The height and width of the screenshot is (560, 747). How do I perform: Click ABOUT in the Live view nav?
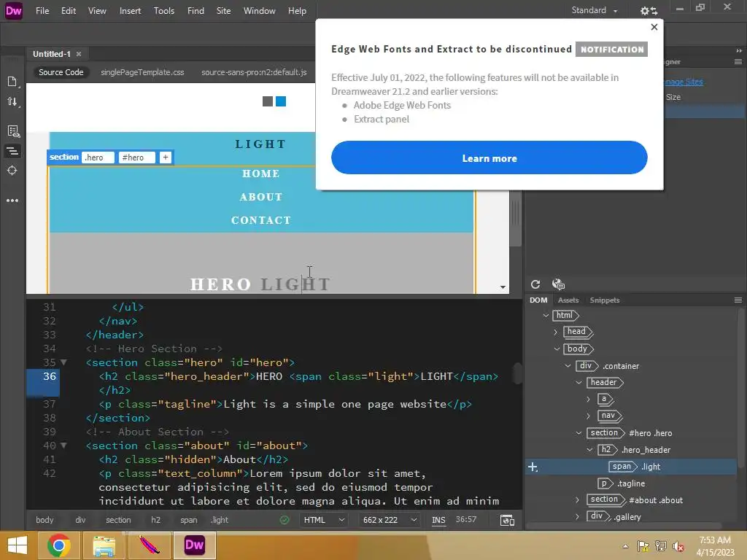[x=260, y=197]
